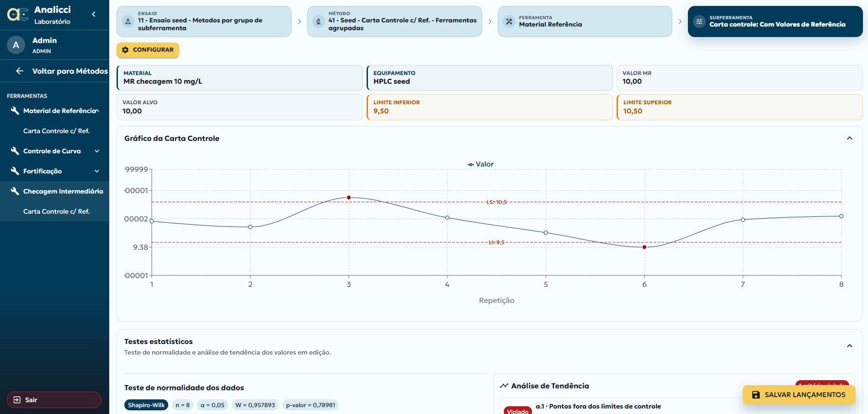
Task: Click the 'W = 0,957893' statistic chip
Action: [x=255, y=405]
